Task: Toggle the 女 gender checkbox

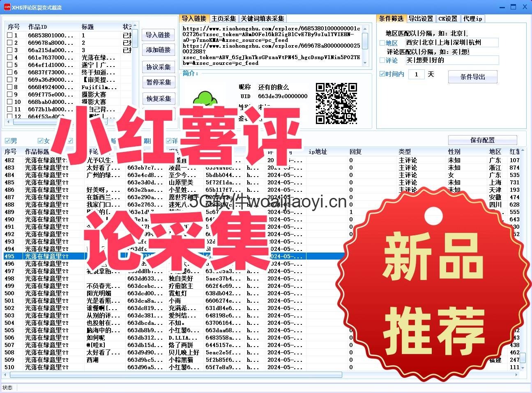Action: pos(40,141)
